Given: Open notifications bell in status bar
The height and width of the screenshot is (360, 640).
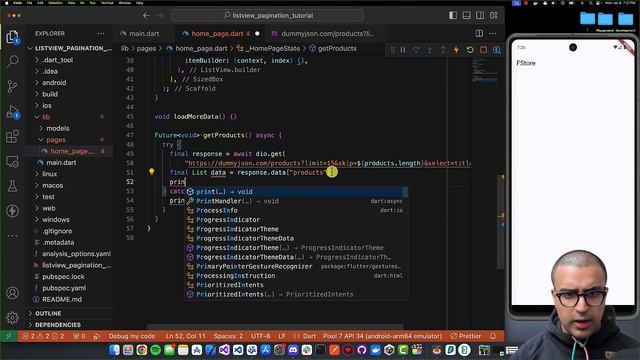Looking at the screenshot, I should click(x=493, y=336).
